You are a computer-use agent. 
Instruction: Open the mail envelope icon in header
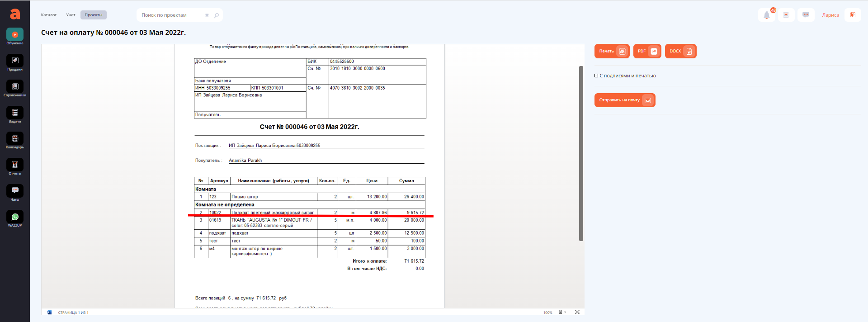(786, 15)
